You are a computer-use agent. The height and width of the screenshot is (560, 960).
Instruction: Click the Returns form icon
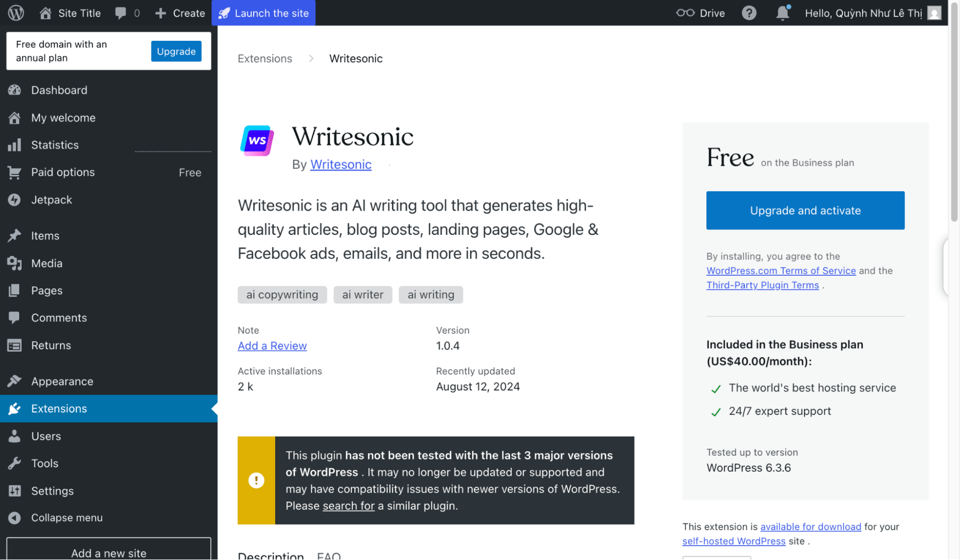coord(14,345)
